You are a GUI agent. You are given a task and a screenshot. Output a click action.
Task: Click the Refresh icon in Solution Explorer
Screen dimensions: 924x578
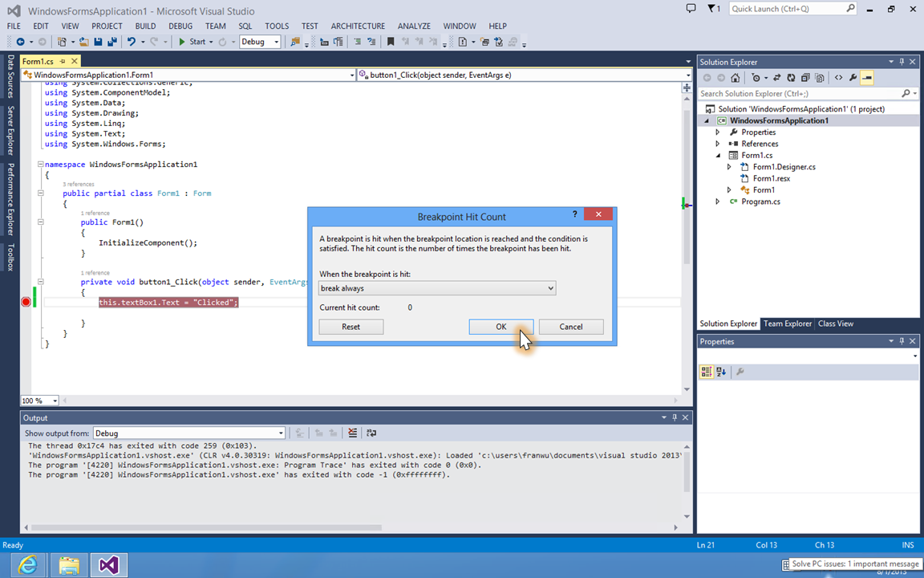pos(792,78)
